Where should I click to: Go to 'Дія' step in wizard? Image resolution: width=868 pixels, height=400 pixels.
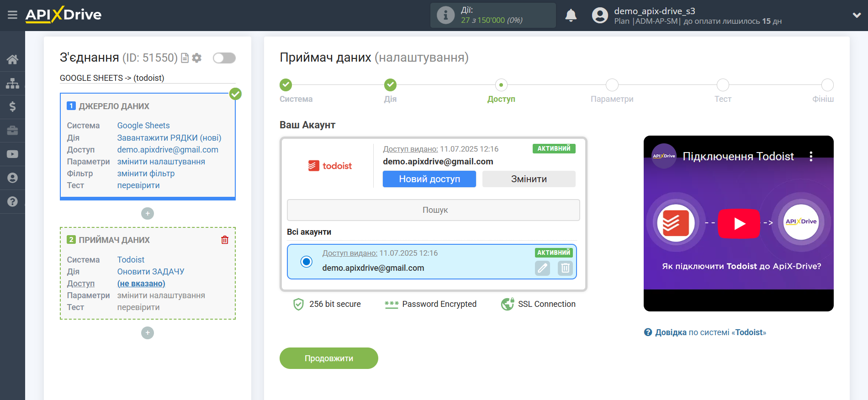coord(390,85)
